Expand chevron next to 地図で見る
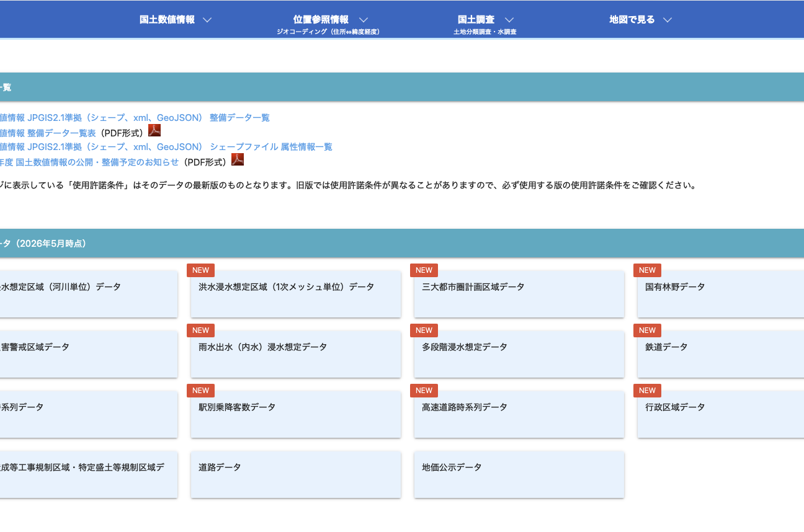Screen dimensions: 804x532 (x=668, y=20)
